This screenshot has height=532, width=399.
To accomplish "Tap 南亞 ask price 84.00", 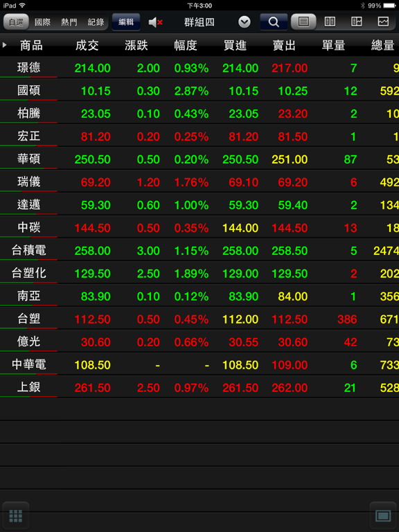I will coord(293,297).
